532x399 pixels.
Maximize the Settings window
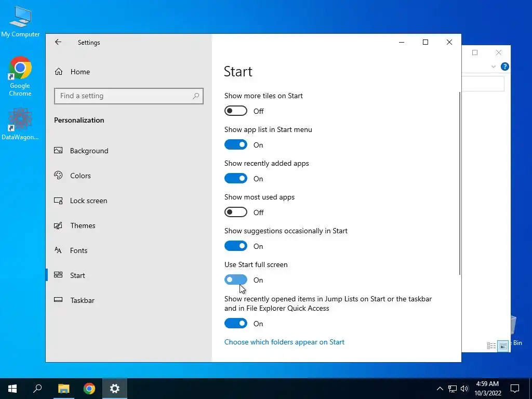coord(425,42)
